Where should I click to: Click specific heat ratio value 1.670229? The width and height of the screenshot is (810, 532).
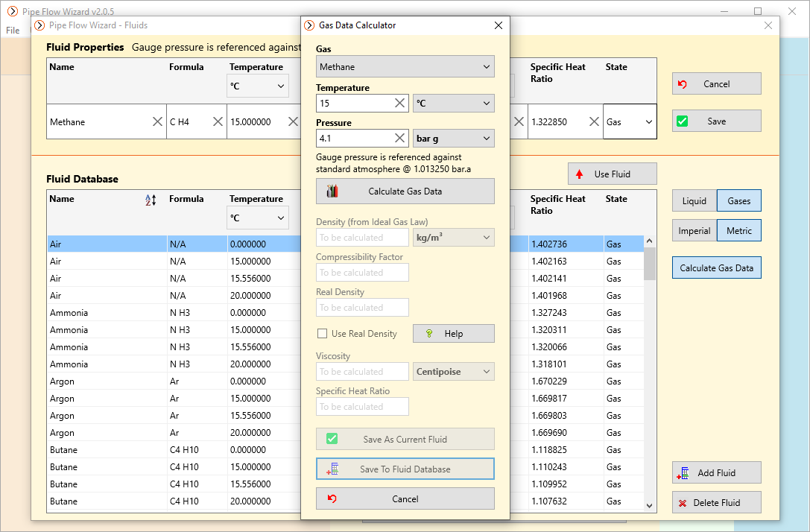(548, 381)
